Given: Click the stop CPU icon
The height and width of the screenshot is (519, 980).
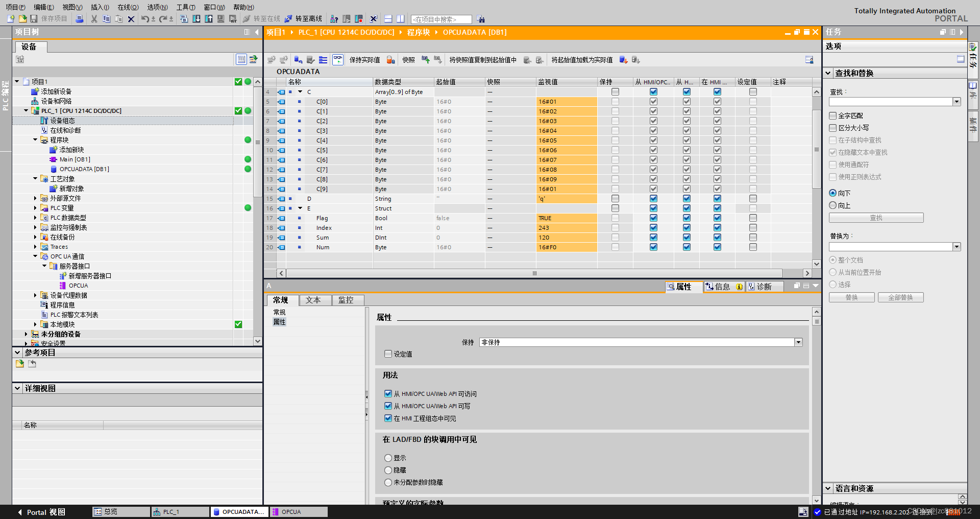Looking at the screenshot, I should pyautogui.click(x=359, y=19).
